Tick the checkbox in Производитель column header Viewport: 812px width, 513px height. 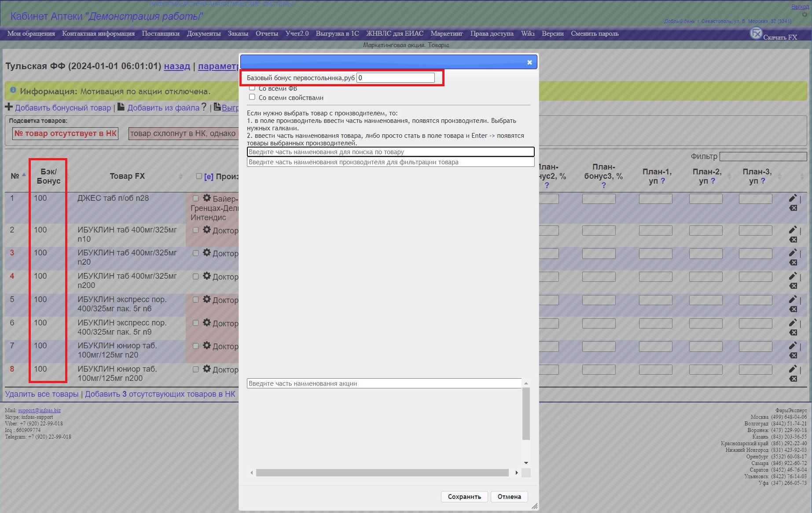(x=199, y=176)
